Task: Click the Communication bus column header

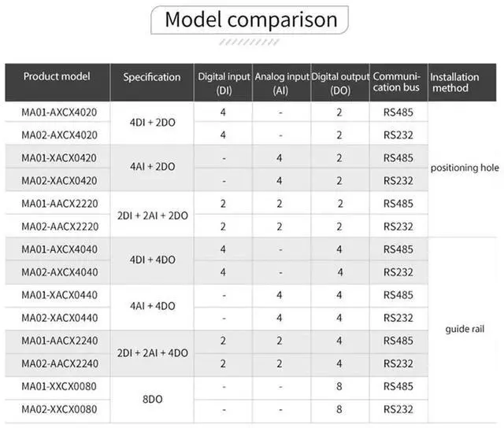Action: pyautogui.click(x=398, y=82)
